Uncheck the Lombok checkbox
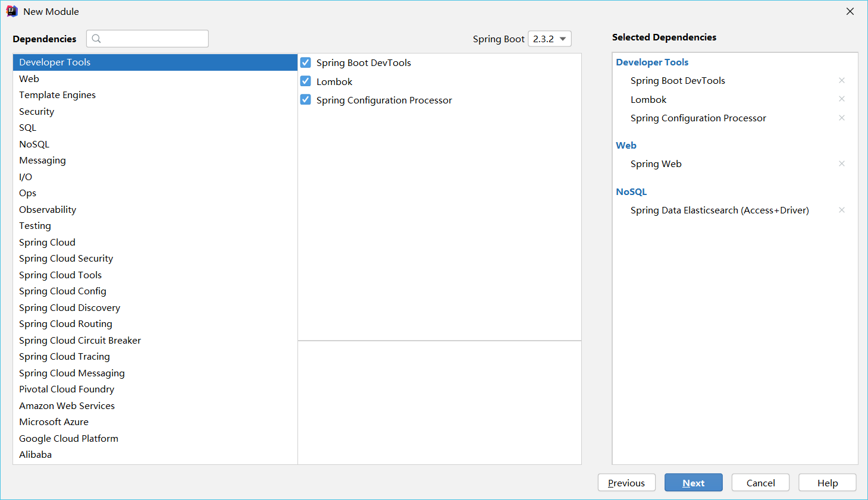Image resolution: width=868 pixels, height=500 pixels. (x=306, y=81)
